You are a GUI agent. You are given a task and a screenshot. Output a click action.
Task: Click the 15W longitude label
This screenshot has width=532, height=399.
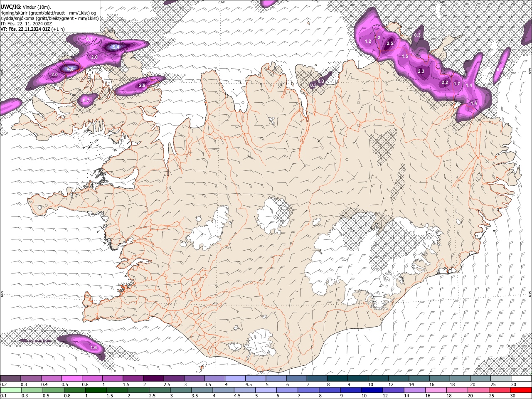pos(440,2)
